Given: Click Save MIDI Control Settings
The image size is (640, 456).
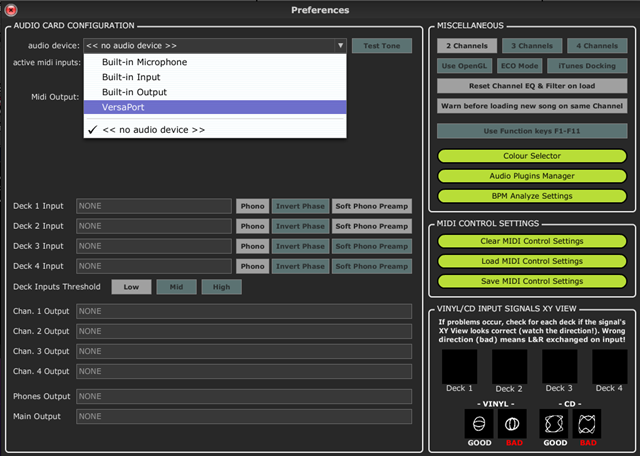Looking at the screenshot, I should (532, 281).
